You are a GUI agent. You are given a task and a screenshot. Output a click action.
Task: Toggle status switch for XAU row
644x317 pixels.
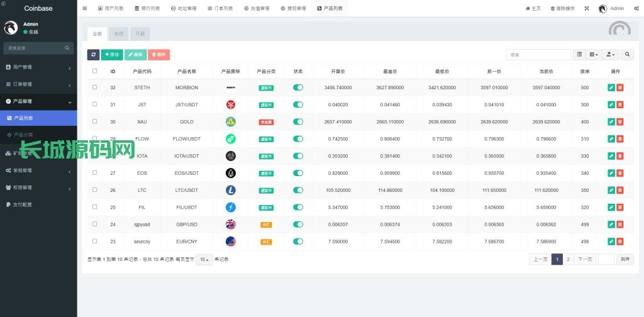[x=298, y=121]
